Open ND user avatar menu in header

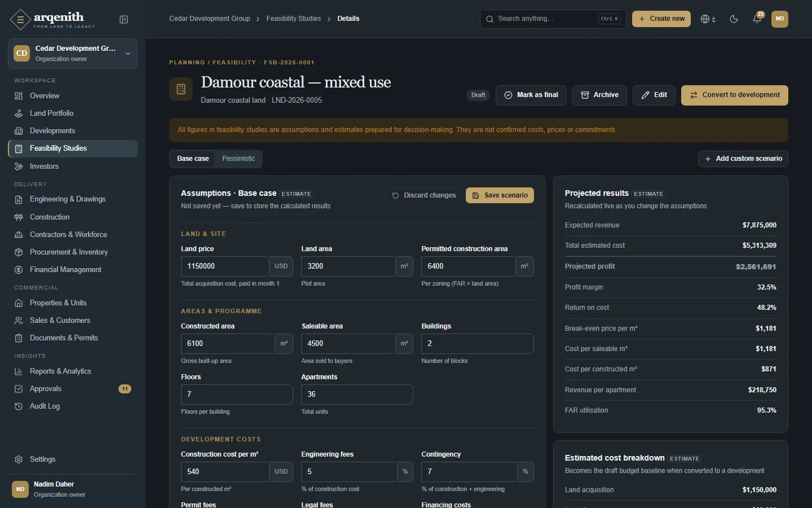coord(780,19)
